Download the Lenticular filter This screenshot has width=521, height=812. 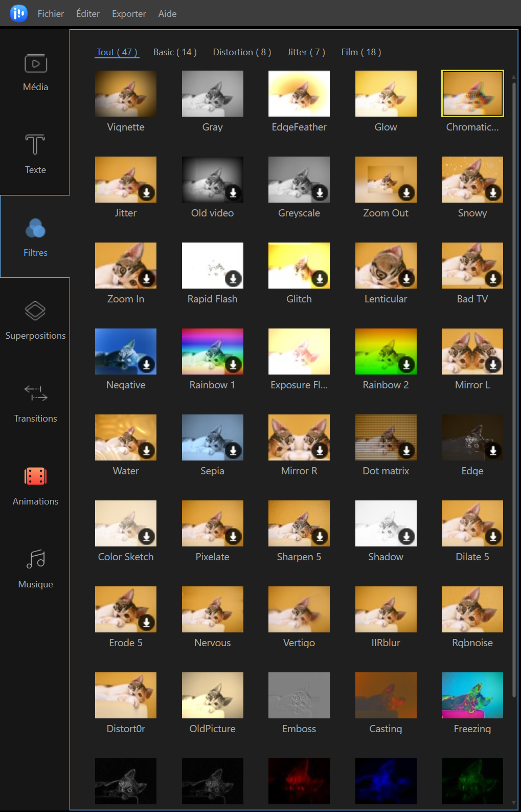[x=406, y=279]
